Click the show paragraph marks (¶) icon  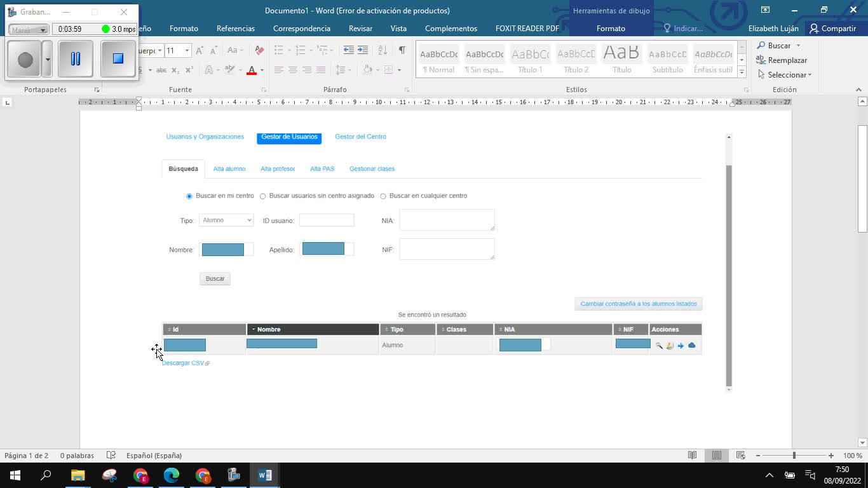(x=402, y=50)
